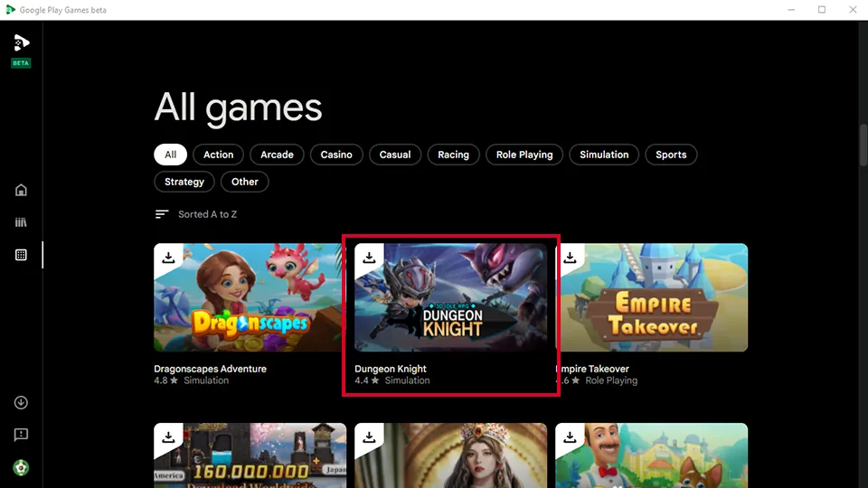Select the All category filter

(x=171, y=155)
